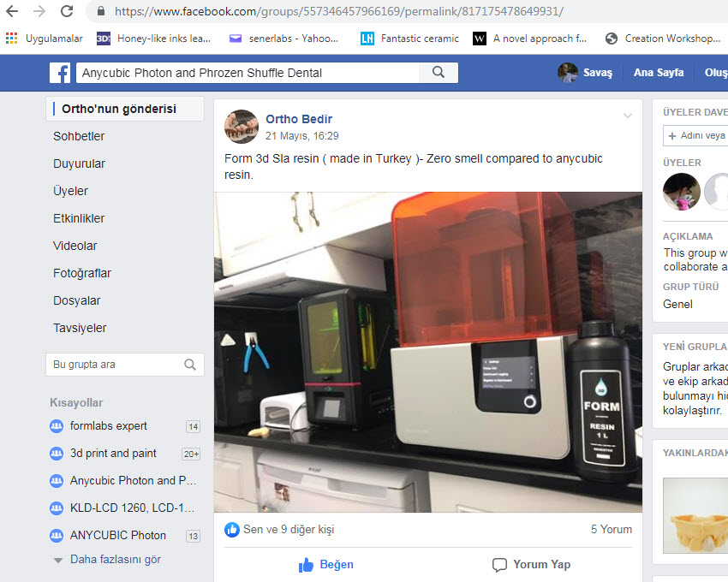
Task: Open the Fotoğraflar section
Action: tap(81, 273)
